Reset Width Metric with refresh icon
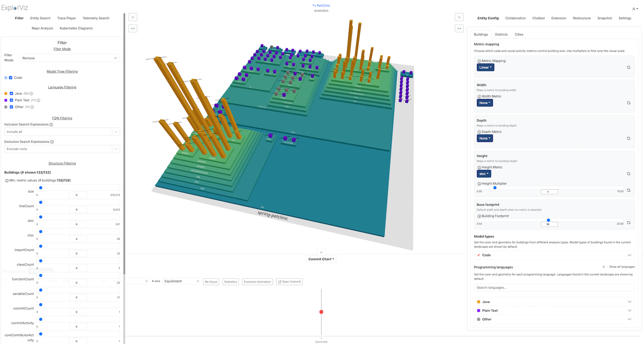644x344 pixels. (x=629, y=103)
